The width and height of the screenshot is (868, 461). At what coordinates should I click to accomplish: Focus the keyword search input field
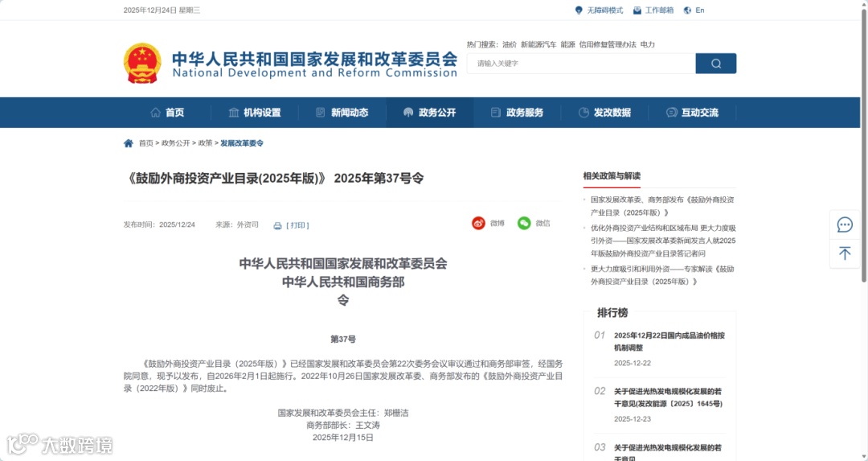[x=581, y=64]
